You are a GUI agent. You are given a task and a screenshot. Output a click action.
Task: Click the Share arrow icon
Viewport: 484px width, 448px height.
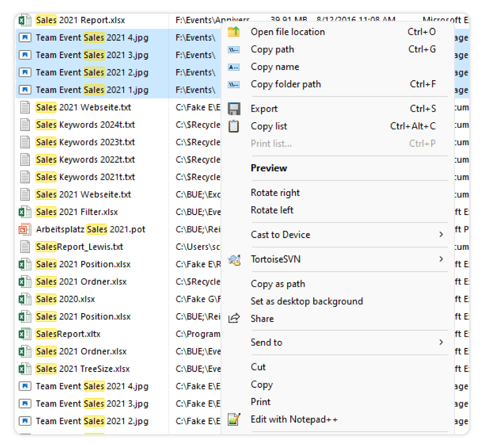click(234, 319)
